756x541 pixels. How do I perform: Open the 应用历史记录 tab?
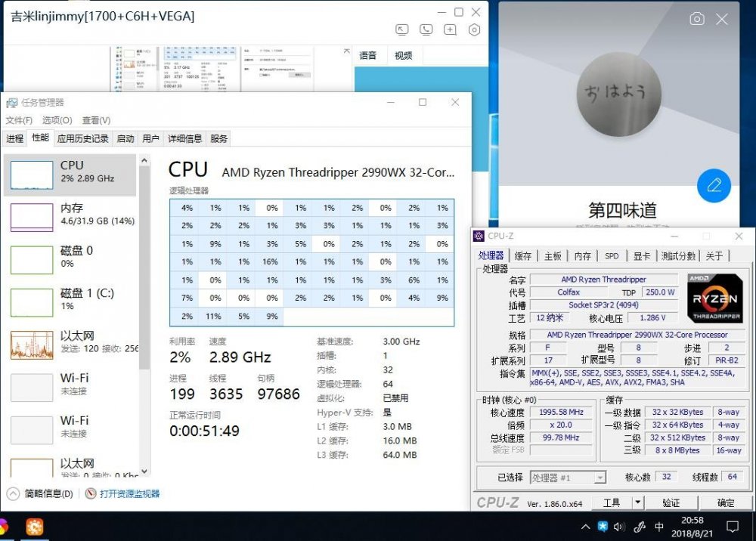(83, 139)
